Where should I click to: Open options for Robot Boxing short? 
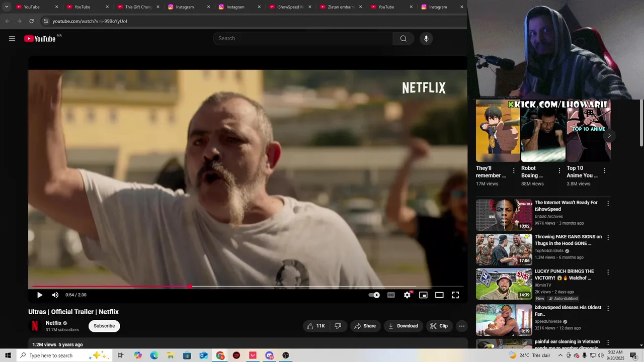559,171
